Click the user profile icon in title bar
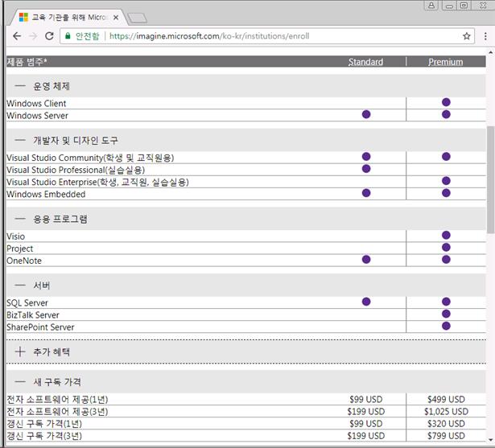 [432, 6]
